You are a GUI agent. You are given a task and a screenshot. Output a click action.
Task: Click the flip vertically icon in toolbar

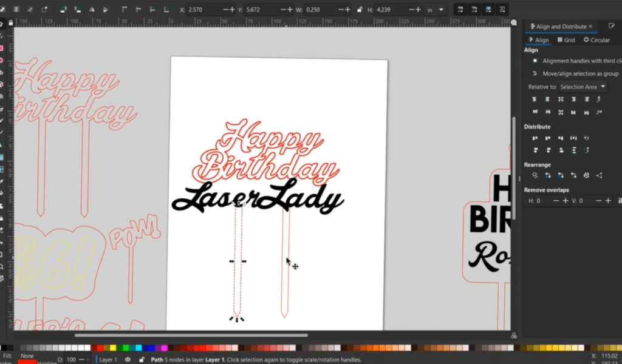(106, 10)
